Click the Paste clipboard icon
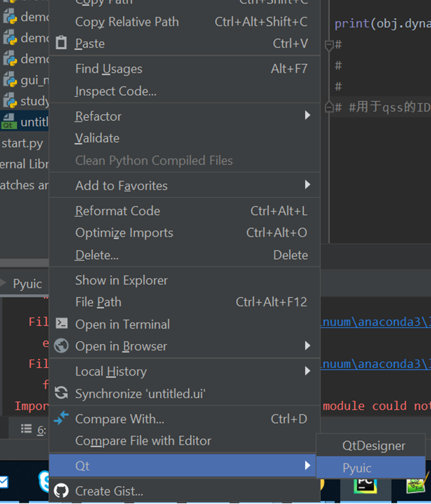Screen dimensions: 431x504 coord(61,43)
